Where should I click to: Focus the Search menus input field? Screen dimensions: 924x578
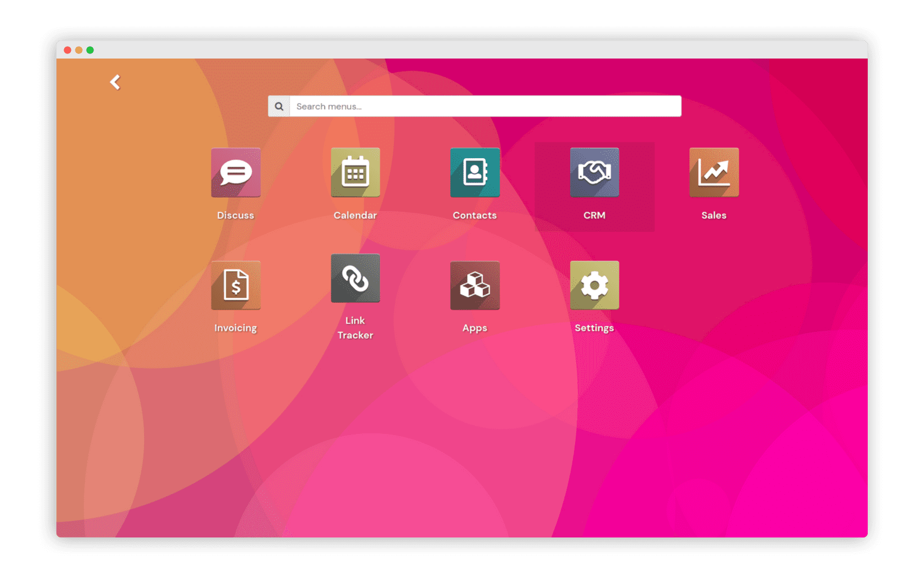click(485, 106)
